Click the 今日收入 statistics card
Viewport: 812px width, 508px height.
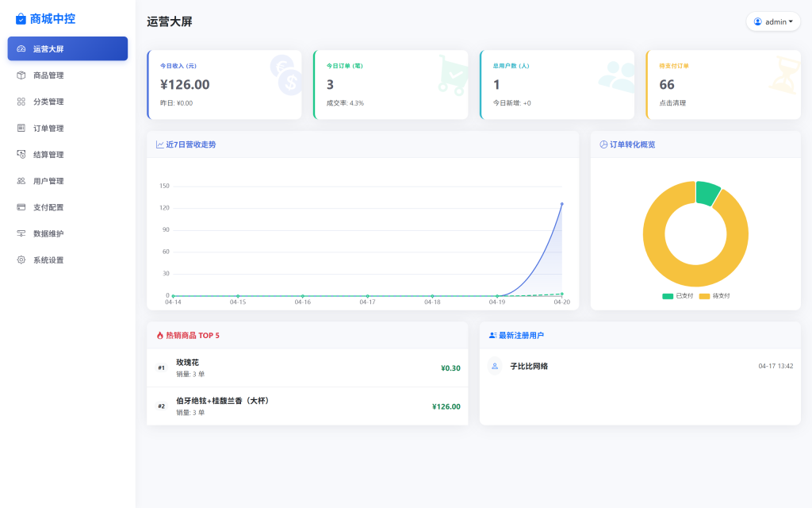pos(224,83)
